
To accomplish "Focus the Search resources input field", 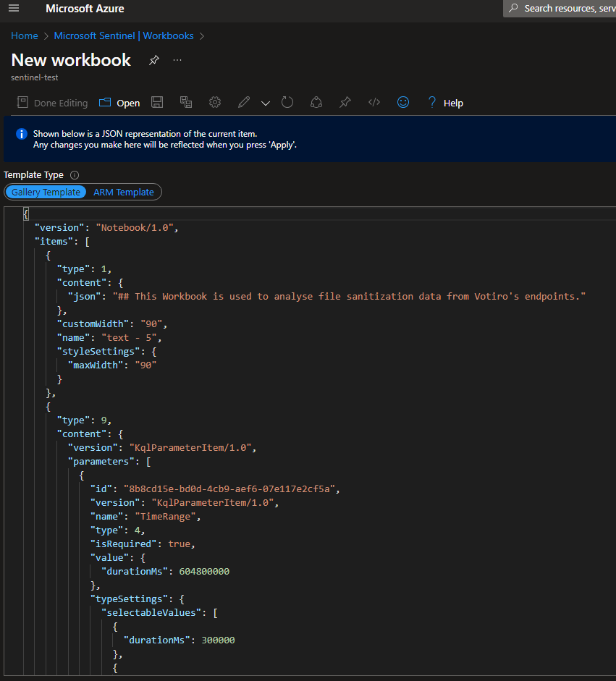I will (560, 8).
